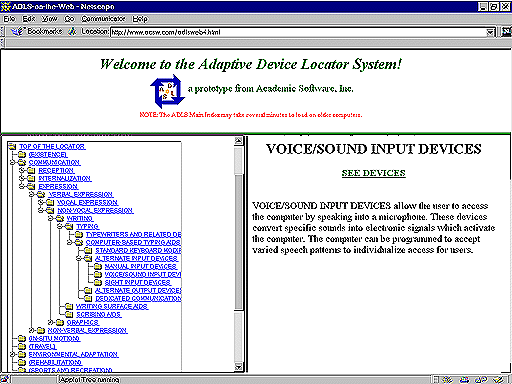
Task: Collapse the EXPRESSION tree node
Action: coord(22,186)
